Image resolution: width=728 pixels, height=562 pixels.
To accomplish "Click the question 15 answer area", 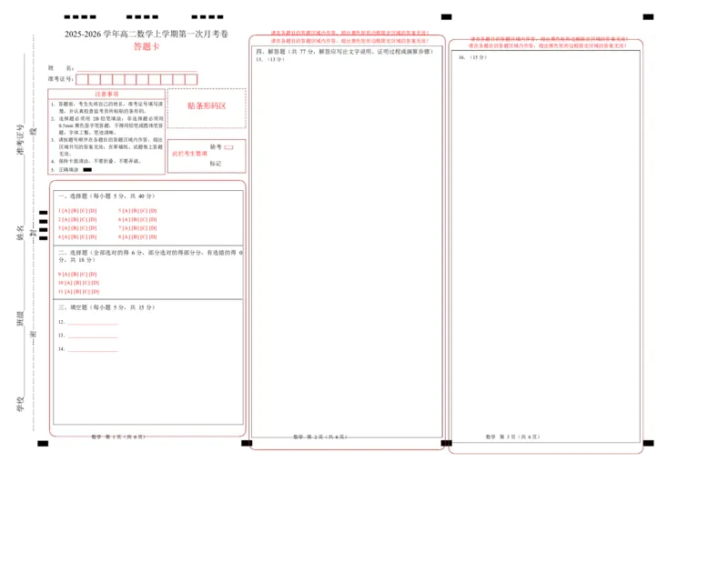I will coord(347,246).
